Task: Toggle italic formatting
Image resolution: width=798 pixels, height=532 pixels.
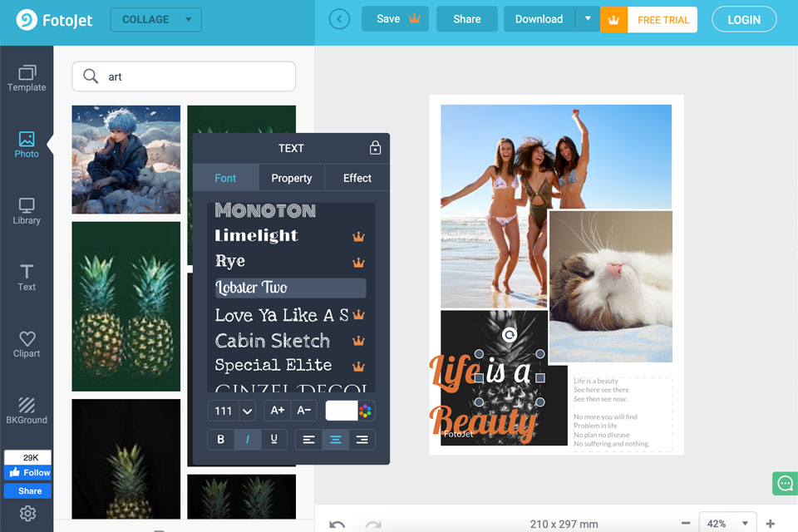Action: 248,440
